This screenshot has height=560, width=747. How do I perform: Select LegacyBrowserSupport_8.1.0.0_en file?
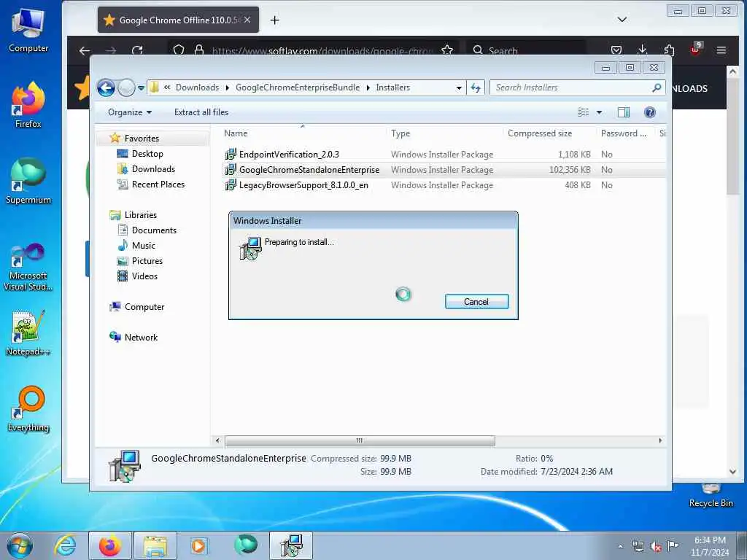(303, 185)
